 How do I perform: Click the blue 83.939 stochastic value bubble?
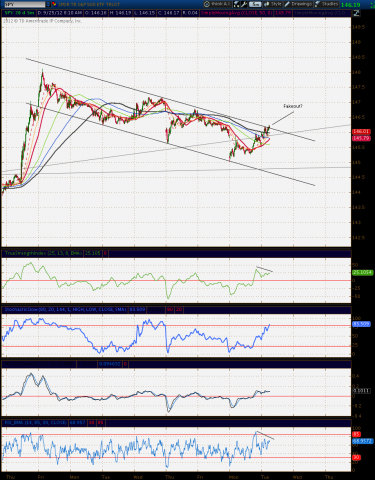click(x=361, y=324)
